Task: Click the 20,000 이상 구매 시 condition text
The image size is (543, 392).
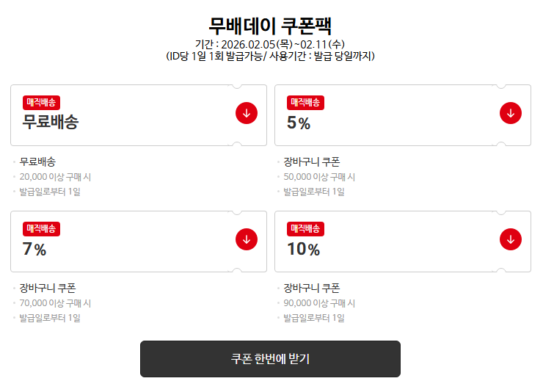Action: 55,177
